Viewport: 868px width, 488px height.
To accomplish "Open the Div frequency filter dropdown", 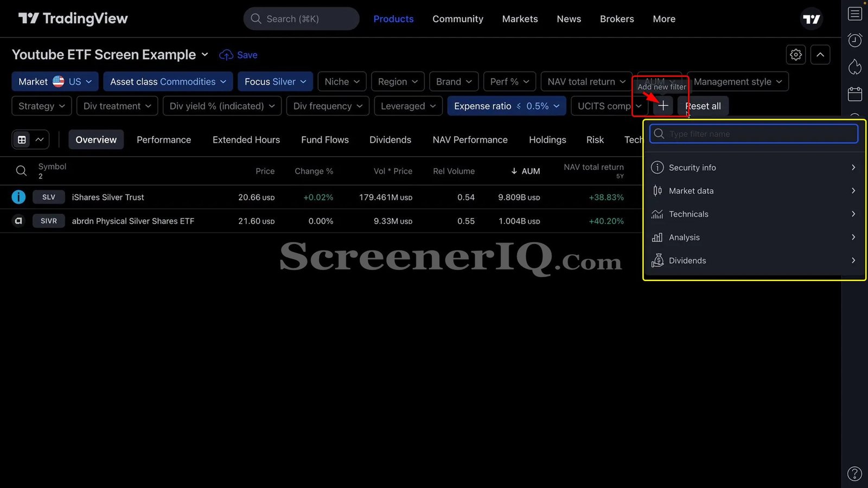I will 328,106.
